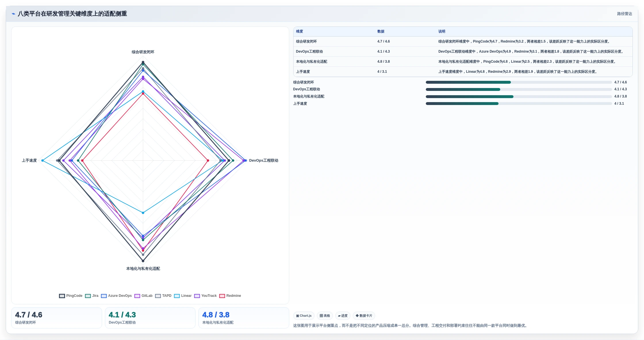Click the blue icon before the title
This screenshot has height=340, width=644.
click(13, 14)
